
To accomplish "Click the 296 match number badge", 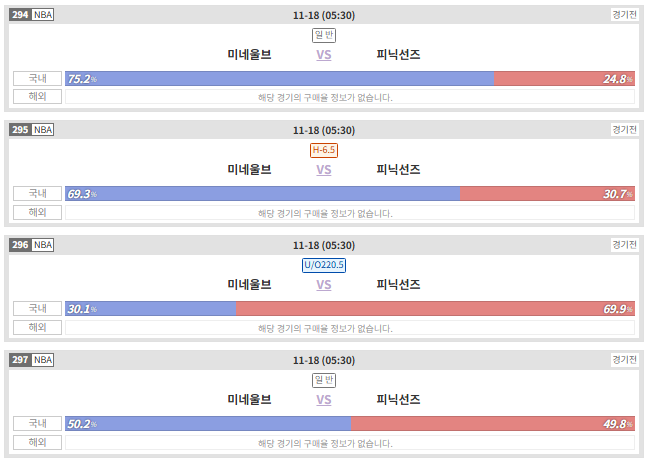I will (x=20, y=245).
